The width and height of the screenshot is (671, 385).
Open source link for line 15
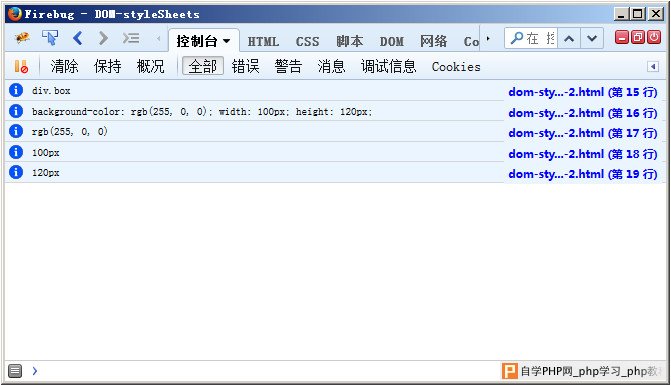[583, 92]
